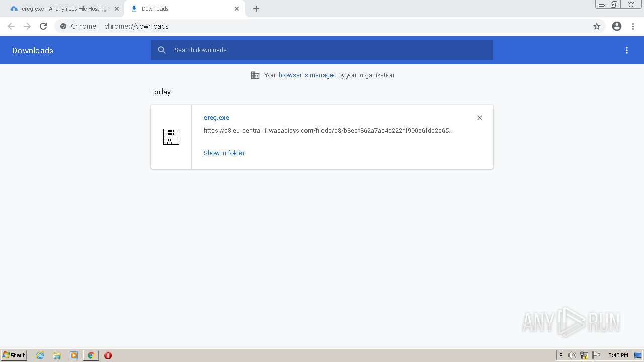
Task: Bookmark this page with the star icon
Action: 597,26
